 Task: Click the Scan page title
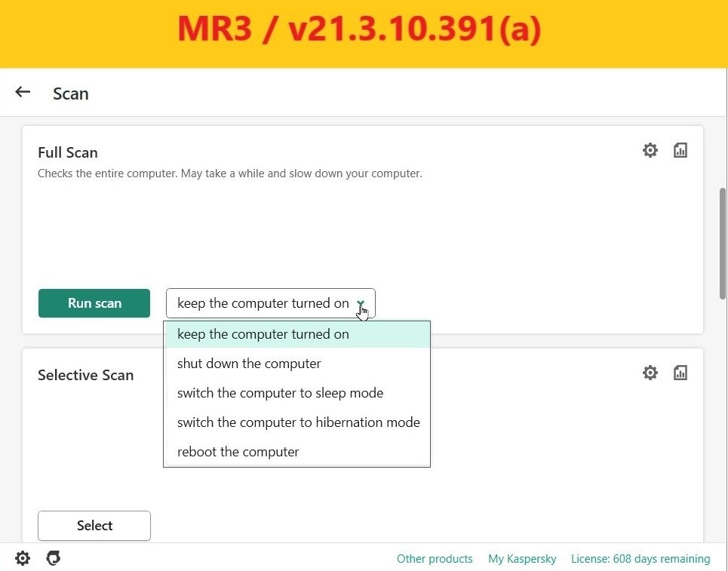click(71, 94)
